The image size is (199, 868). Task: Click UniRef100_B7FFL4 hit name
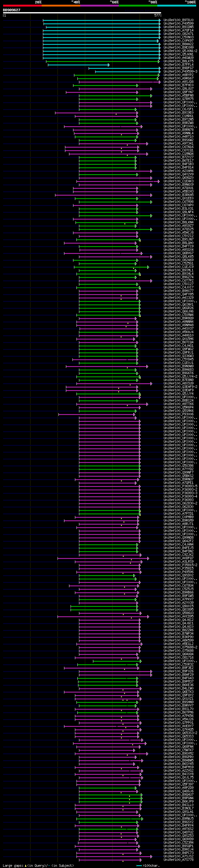point(178,65)
